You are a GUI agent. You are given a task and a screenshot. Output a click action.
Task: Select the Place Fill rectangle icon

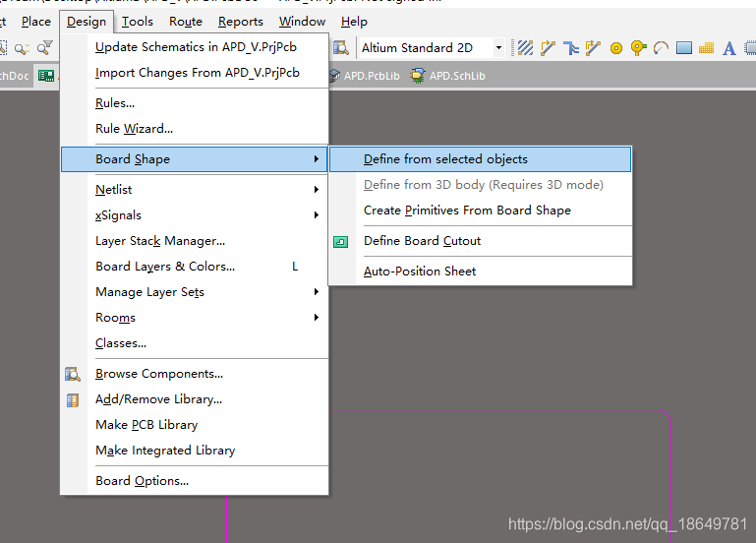point(684,48)
